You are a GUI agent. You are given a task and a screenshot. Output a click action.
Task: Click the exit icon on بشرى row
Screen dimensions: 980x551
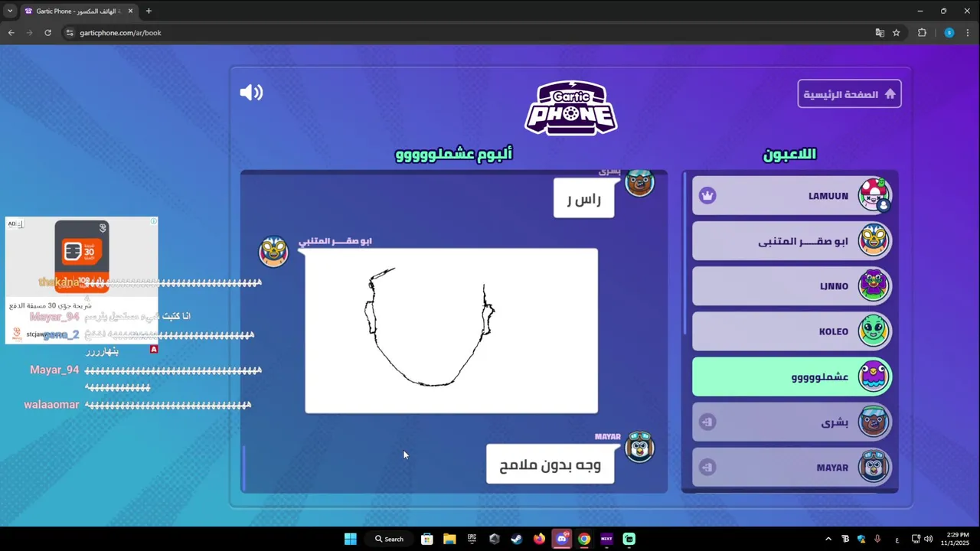coord(707,422)
